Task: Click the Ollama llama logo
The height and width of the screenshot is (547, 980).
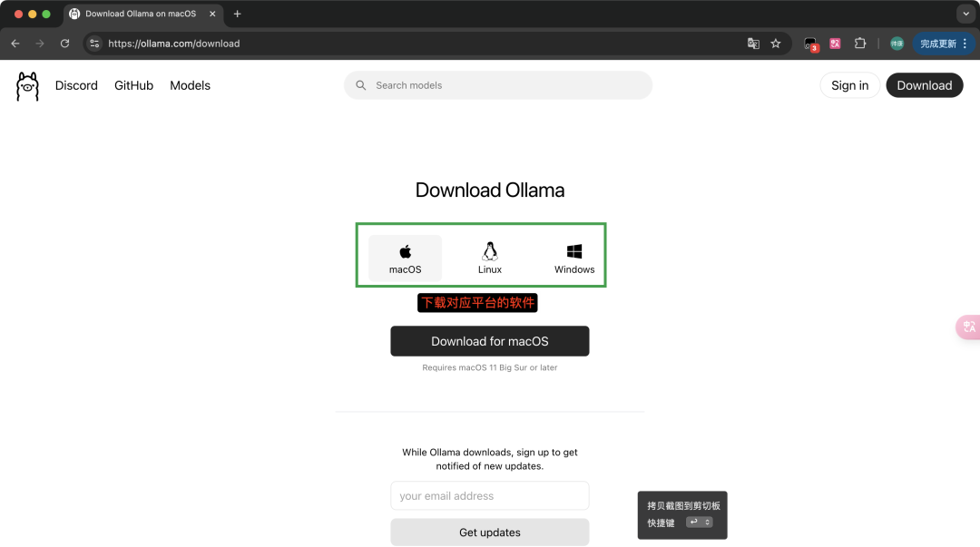Action: [x=27, y=85]
